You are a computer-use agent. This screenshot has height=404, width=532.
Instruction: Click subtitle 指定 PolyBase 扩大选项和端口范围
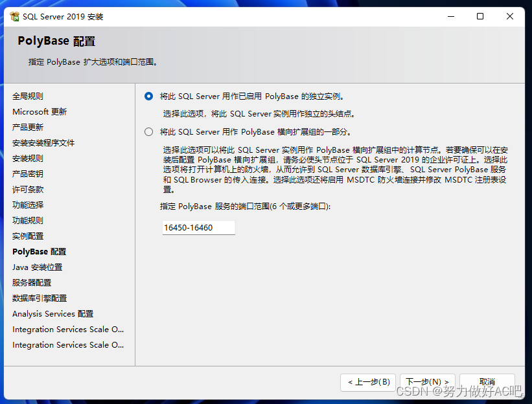(93, 62)
